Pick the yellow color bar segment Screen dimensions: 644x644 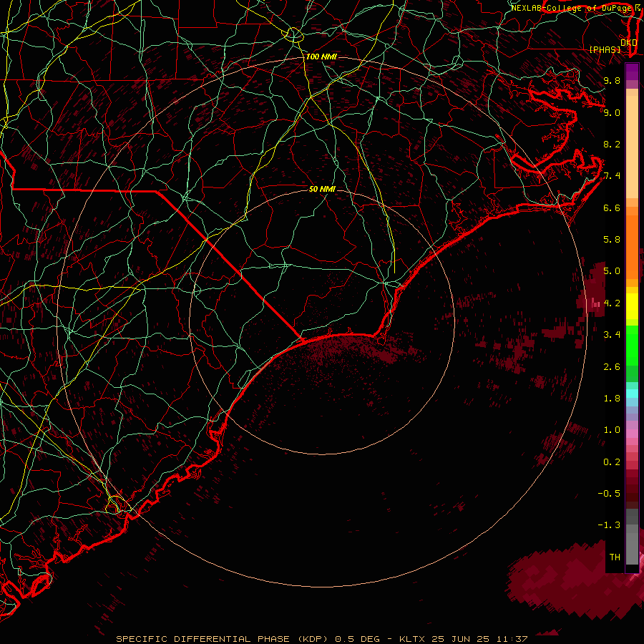click(632, 306)
